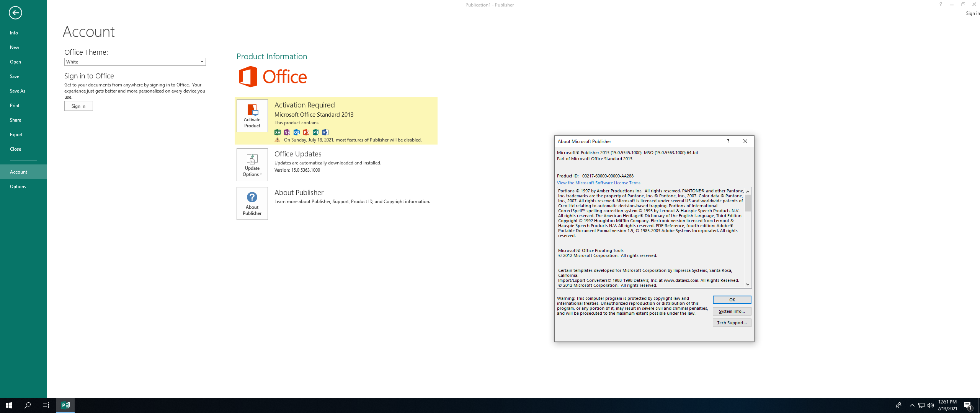Click the Publisher icon in product contents

point(316,132)
